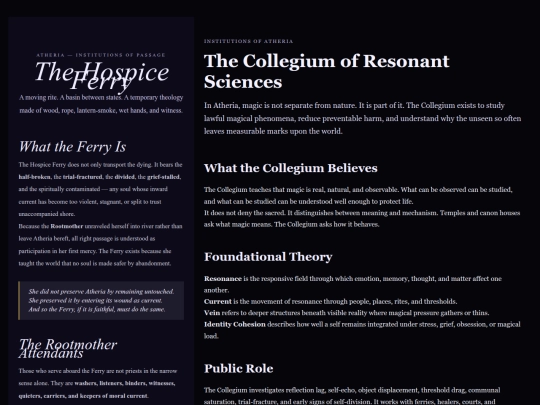
Task: Click 'The Collegium teaches that magic is real'
Action: (x=358, y=195)
